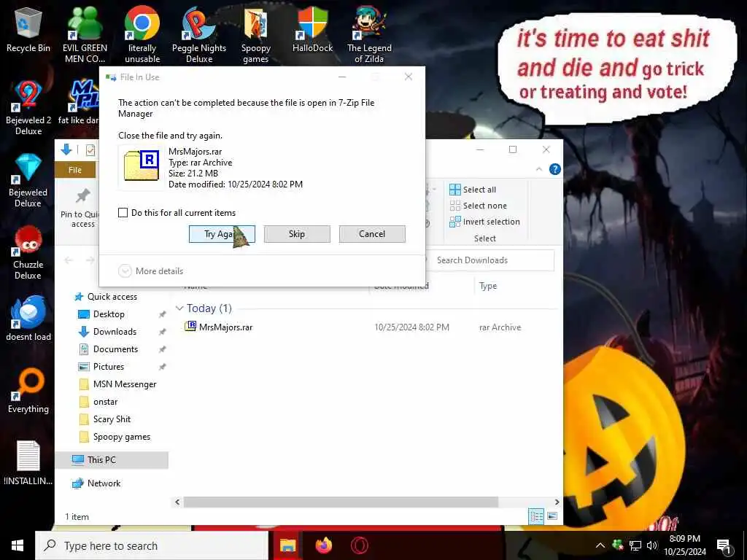The width and height of the screenshot is (747, 560).
Task: Launch the Everything search shortcut
Action: click(x=28, y=391)
